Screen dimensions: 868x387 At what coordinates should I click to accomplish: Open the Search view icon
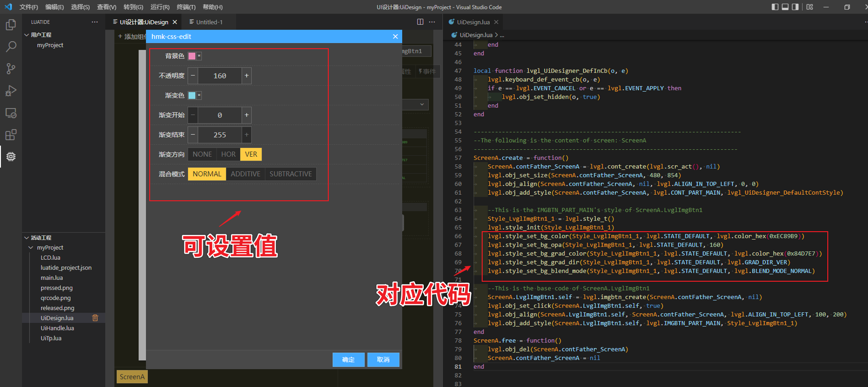click(11, 47)
